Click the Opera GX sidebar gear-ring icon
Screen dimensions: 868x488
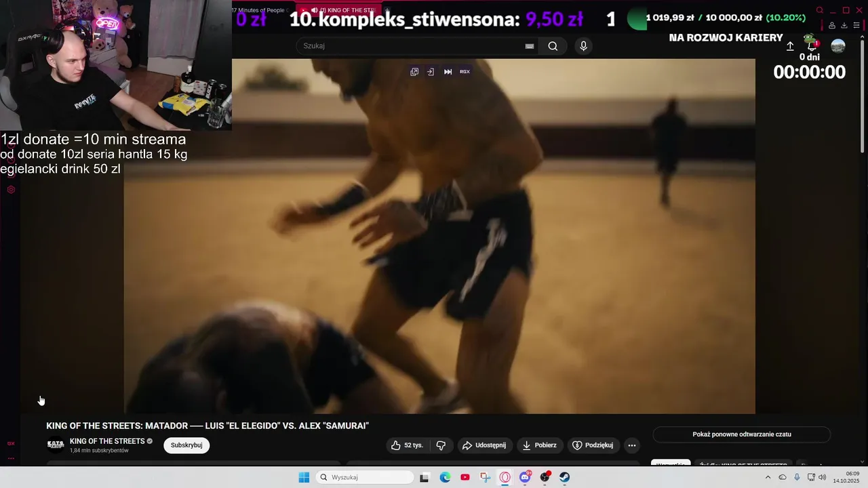pyautogui.click(x=11, y=190)
